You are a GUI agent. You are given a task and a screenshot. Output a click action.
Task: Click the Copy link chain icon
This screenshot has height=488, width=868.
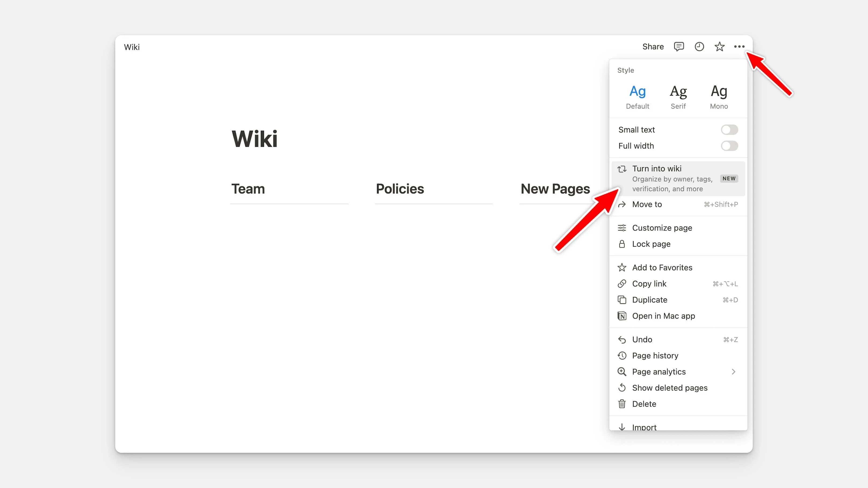click(622, 283)
